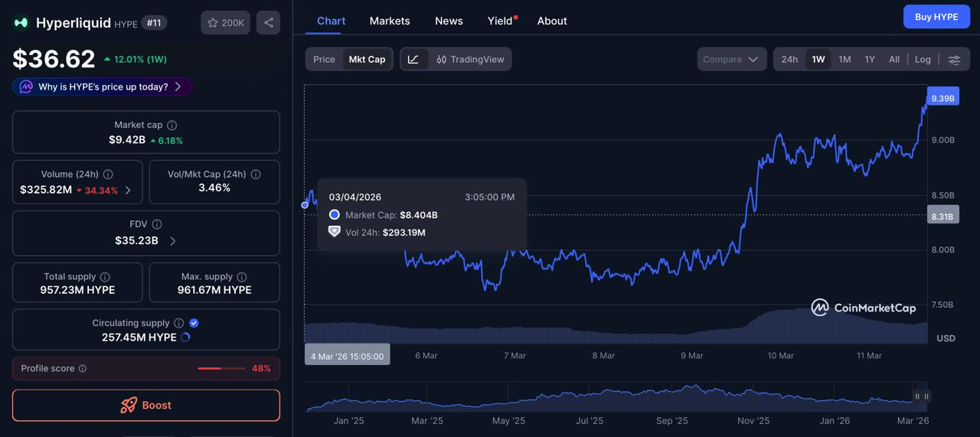Switch to the Markets tab

[390, 21]
